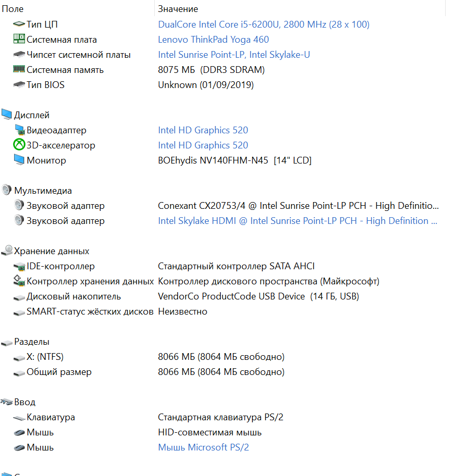Click the input devices icon of the Ввод section

[x=7, y=402]
